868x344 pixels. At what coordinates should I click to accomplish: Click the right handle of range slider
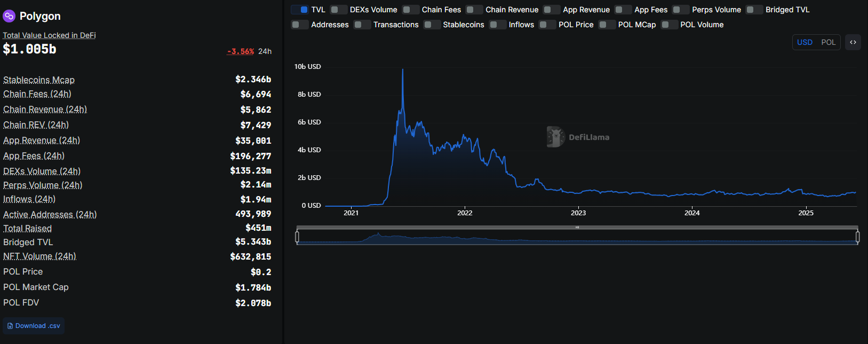click(x=857, y=237)
